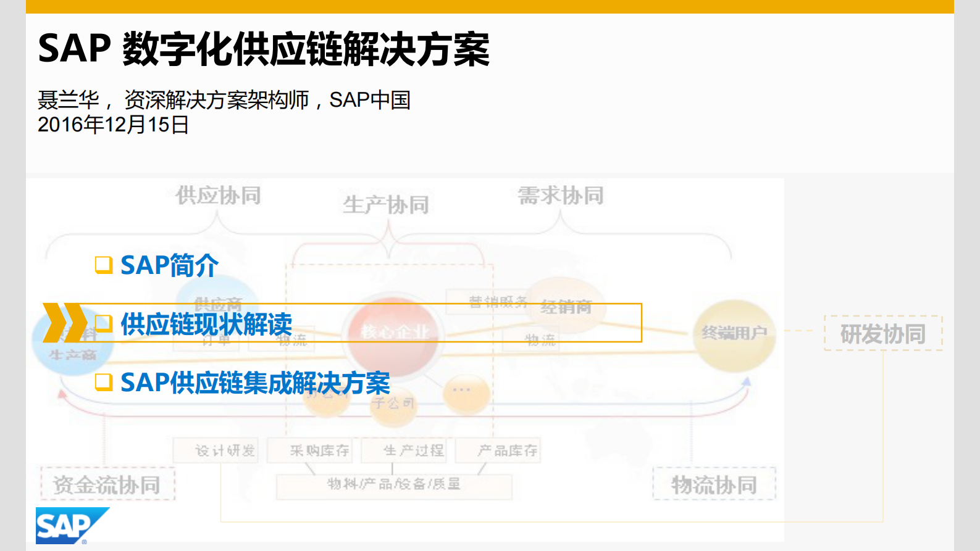The width and height of the screenshot is (980, 551).
Task: Select the SAP简介 agenda item
Action: point(169,265)
